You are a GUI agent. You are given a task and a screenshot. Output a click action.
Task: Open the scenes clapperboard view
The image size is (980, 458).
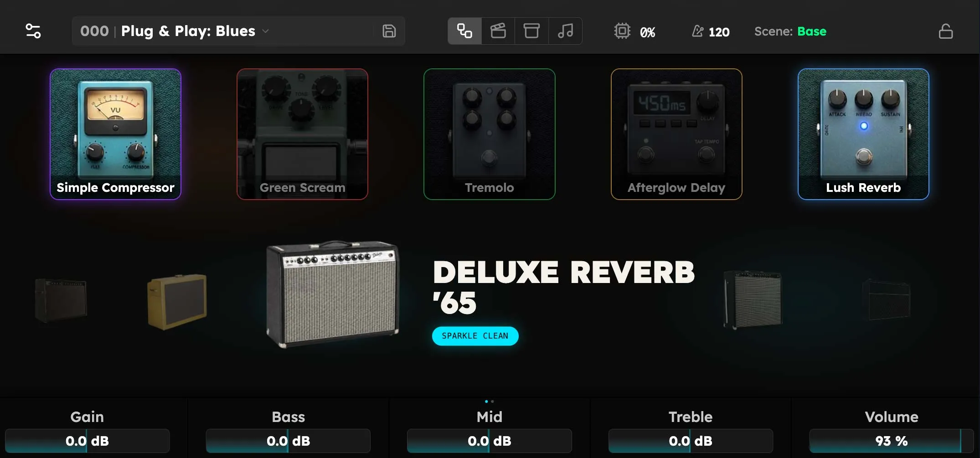[498, 31]
